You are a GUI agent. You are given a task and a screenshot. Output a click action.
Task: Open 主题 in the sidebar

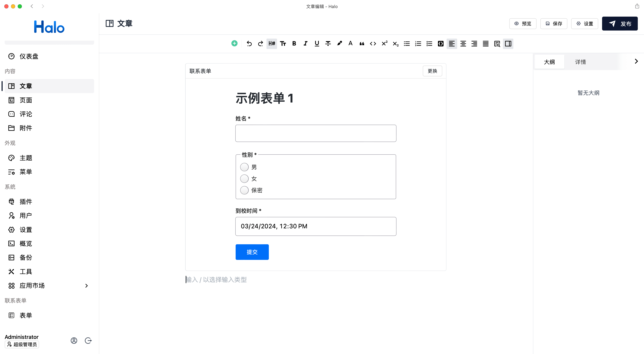click(49, 158)
